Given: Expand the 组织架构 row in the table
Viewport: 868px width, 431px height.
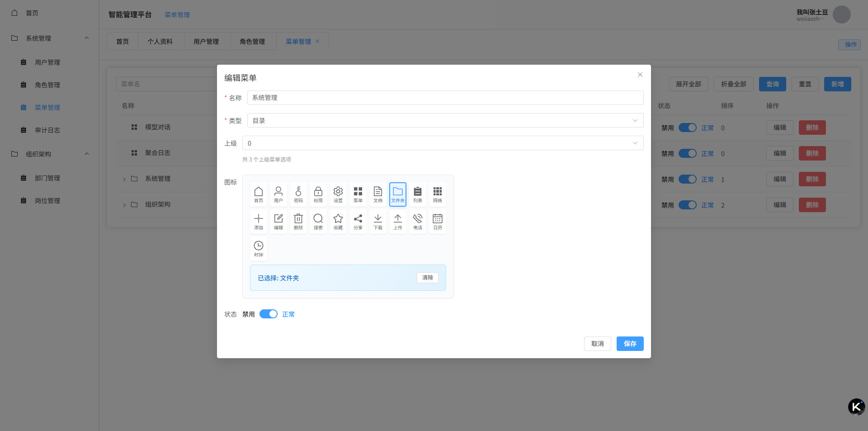Looking at the screenshot, I should click(x=124, y=205).
